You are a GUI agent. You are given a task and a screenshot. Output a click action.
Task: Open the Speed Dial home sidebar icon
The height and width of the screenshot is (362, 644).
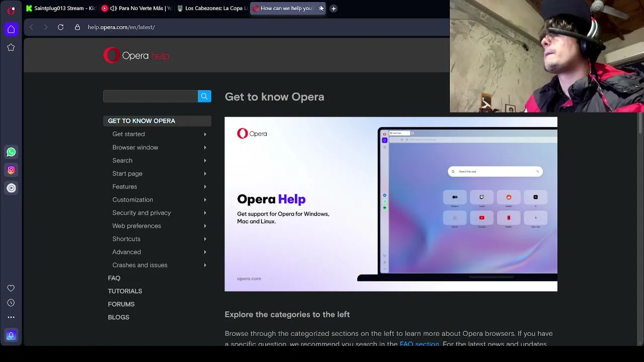[x=11, y=29]
